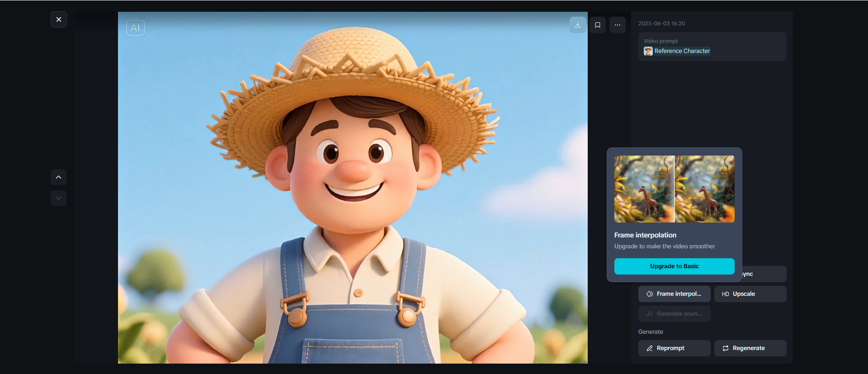The width and height of the screenshot is (868, 374).
Task: Close the video preview with the X icon
Action: point(59,19)
